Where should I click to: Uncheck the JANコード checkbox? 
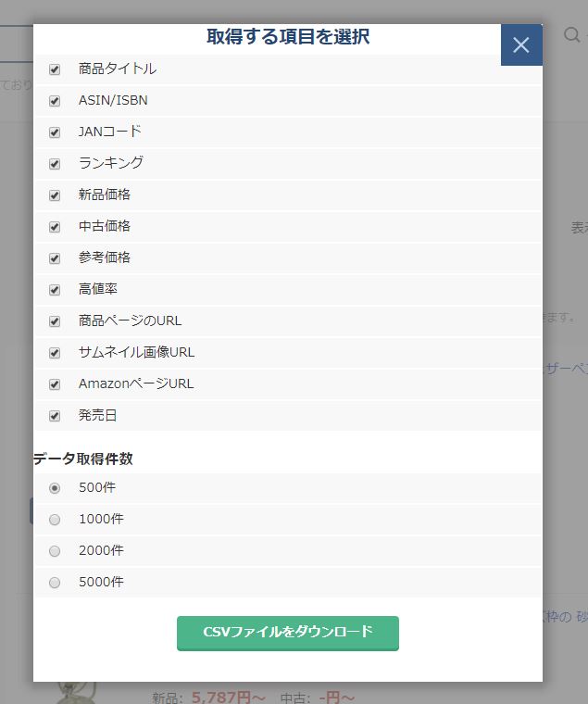point(55,132)
